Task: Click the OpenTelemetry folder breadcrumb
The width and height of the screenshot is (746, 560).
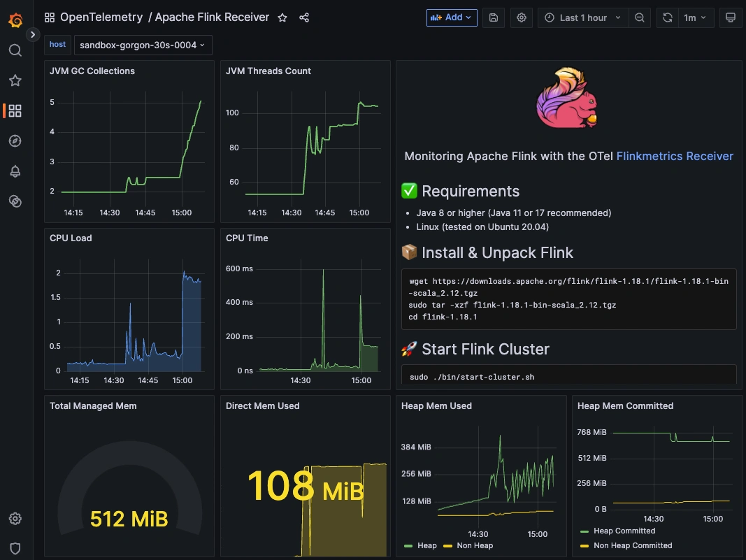Action: click(101, 17)
